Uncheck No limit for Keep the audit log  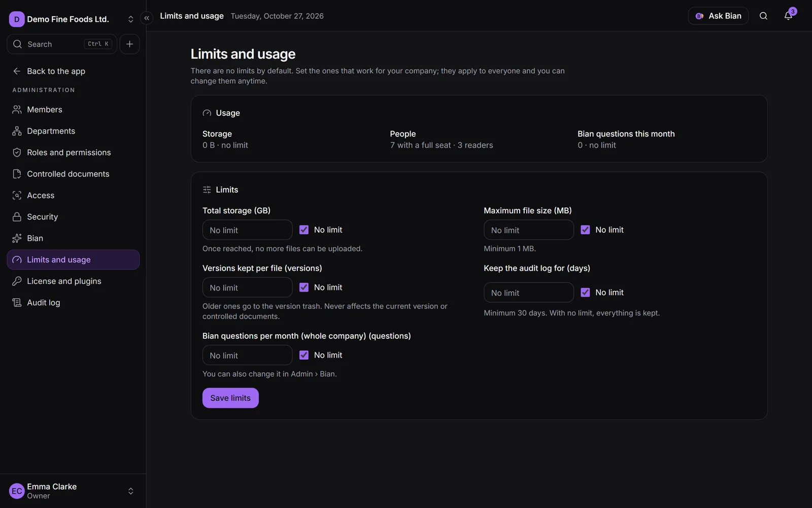(x=585, y=293)
